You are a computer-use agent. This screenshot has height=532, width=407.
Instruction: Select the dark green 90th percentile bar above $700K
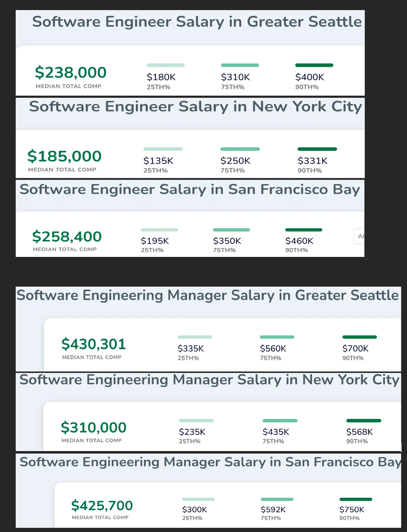360,337
